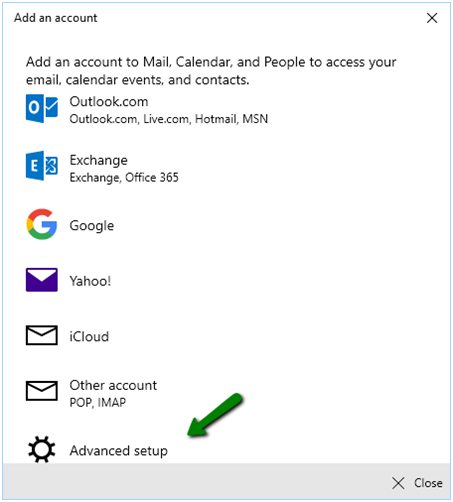Click the purple Yahoo envelope icon
Screen dimensions: 453x502
[x=42, y=280]
